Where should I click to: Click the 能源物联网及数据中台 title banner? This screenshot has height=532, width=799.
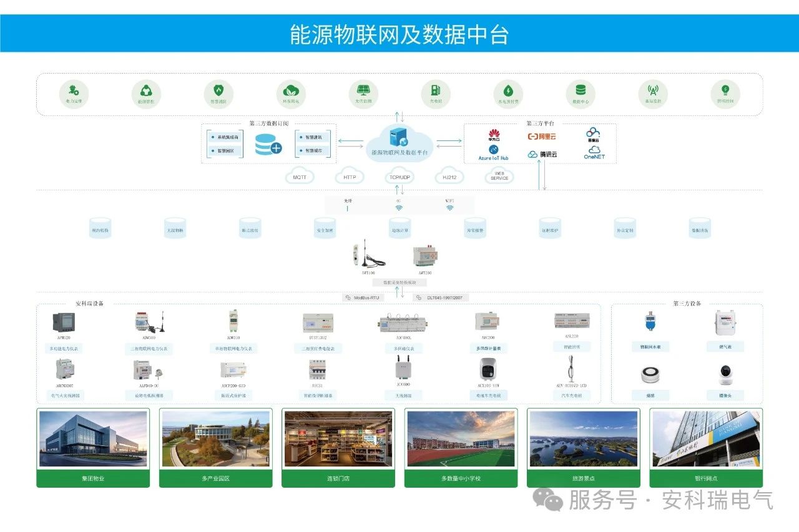pos(399,34)
